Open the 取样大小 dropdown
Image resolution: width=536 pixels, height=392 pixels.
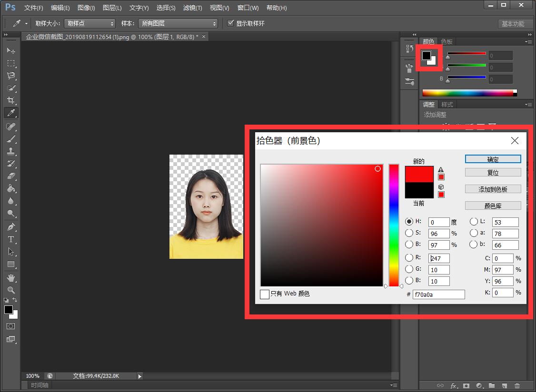[89, 23]
